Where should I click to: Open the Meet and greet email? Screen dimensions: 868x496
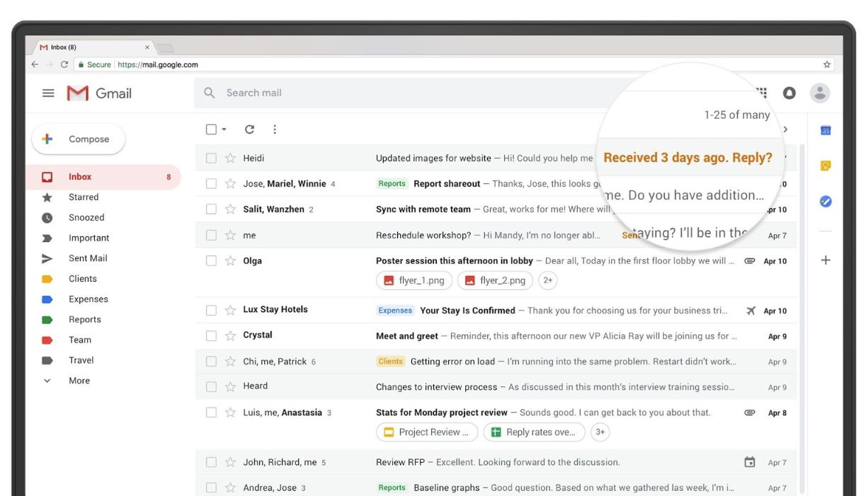coord(496,336)
